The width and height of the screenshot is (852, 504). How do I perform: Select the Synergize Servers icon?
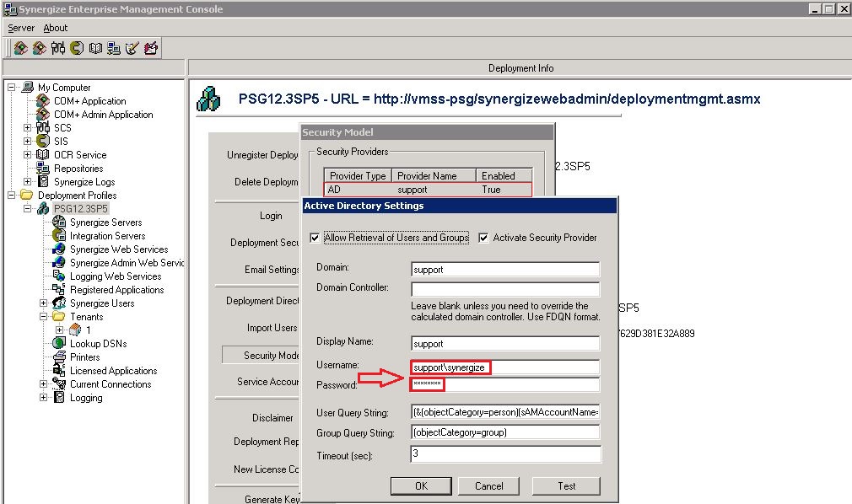tap(59, 223)
